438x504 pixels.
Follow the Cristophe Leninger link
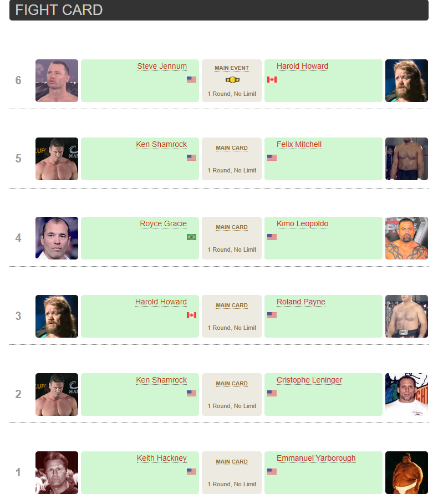[309, 380]
